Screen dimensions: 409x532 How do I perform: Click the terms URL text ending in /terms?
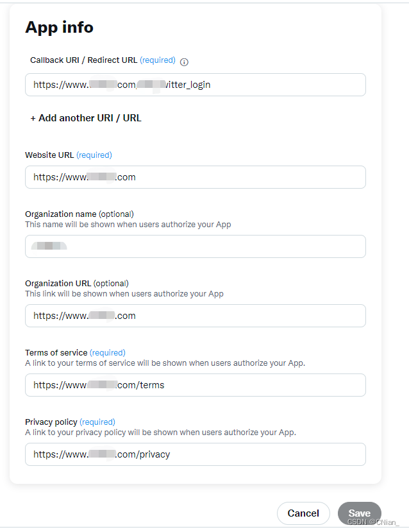[x=96, y=384]
